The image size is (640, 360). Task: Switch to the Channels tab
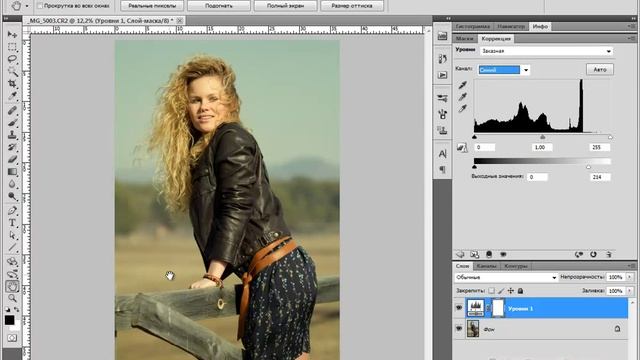pyautogui.click(x=487, y=266)
